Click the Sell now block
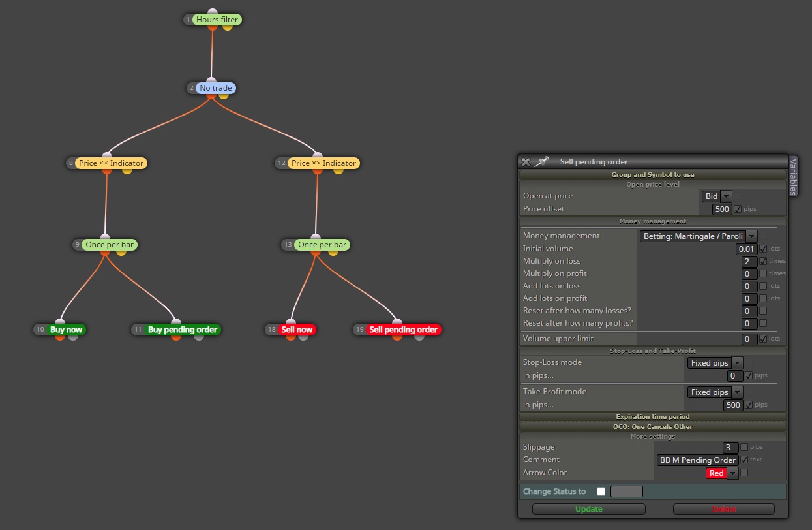Viewport: 812px width, 530px height. [x=297, y=330]
